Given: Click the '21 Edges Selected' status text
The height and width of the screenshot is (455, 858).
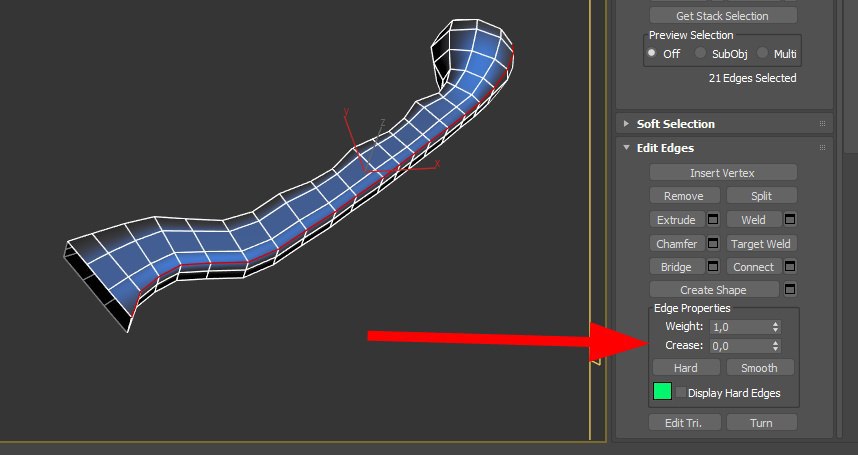Looking at the screenshot, I should [x=752, y=78].
